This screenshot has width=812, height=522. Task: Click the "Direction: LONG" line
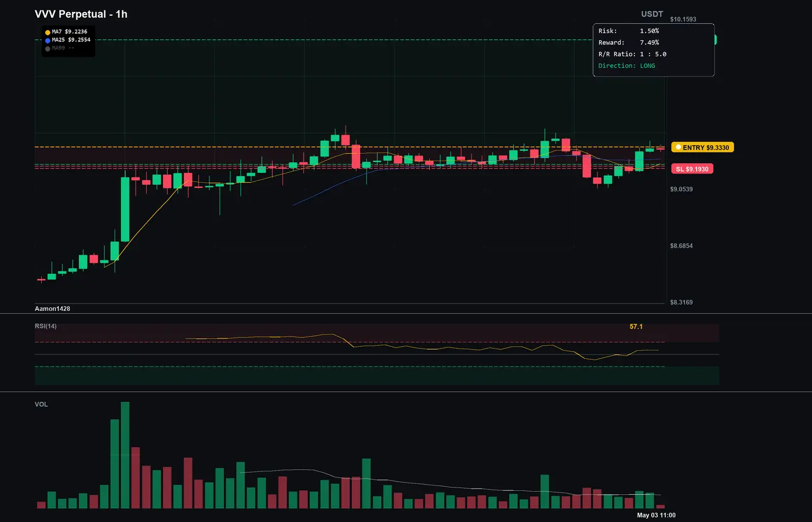[x=627, y=66]
